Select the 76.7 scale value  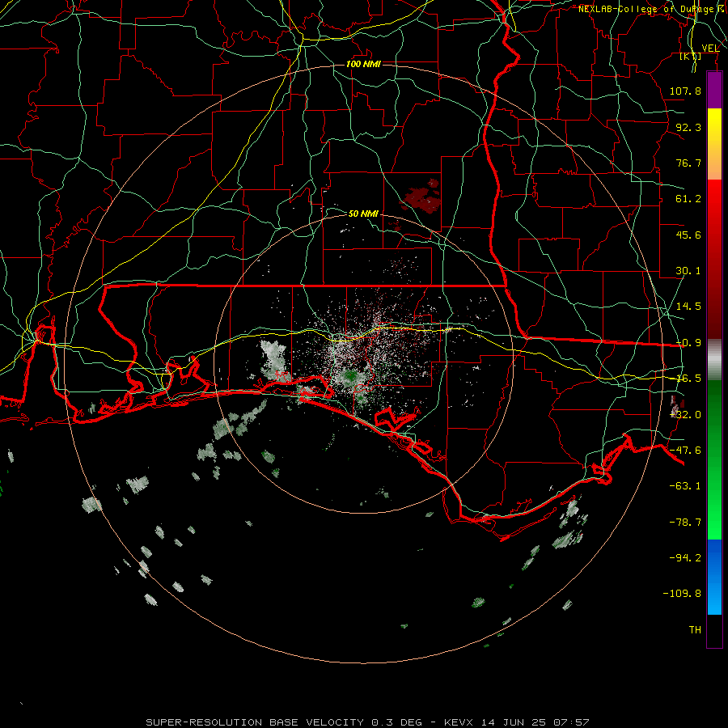[688, 163]
